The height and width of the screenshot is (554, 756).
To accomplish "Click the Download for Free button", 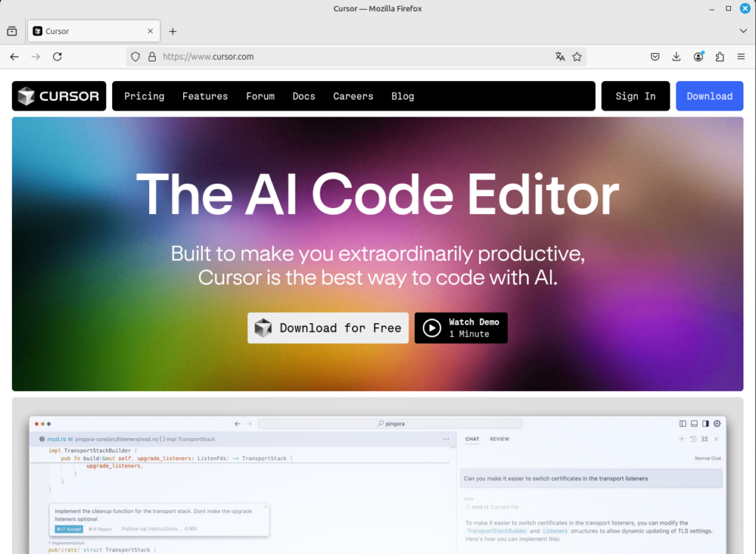I will click(x=328, y=328).
